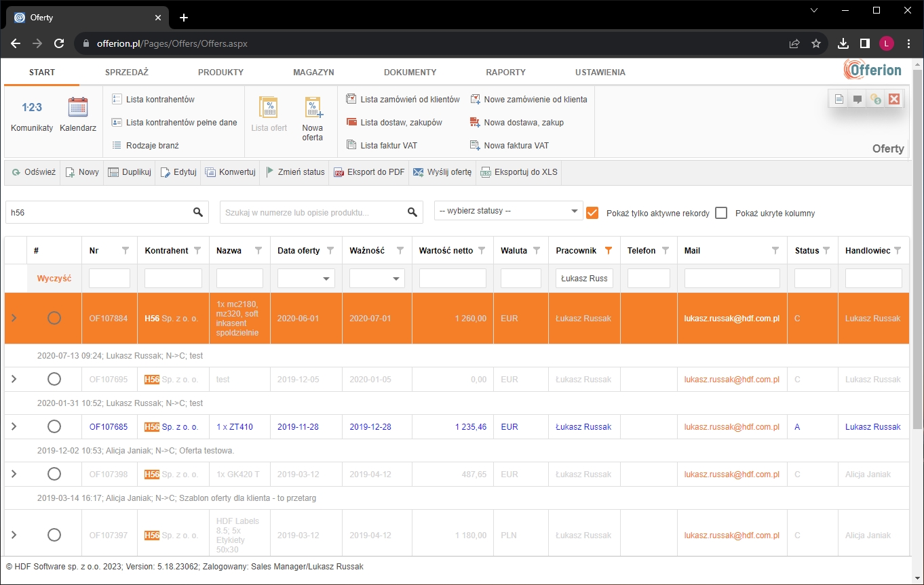The image size is (924, 585).
Task: Select Eksport do PDF in the toolbar
Action: [369, 172]
